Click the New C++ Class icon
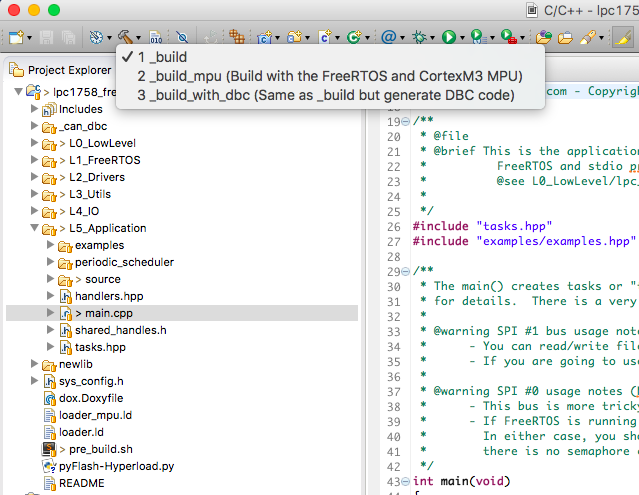 [354, 37]
